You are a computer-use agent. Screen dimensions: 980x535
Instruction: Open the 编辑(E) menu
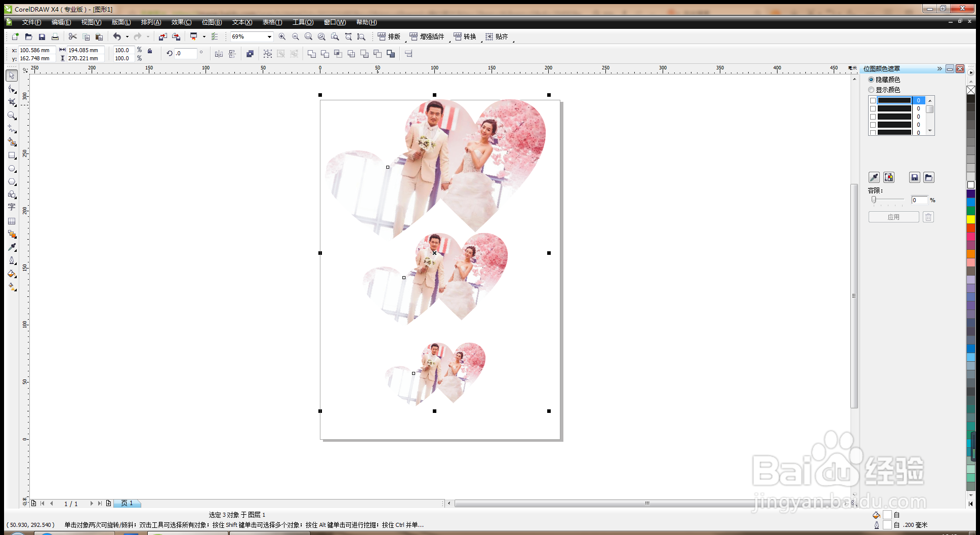pyautogui.click(x=61, y=22)
